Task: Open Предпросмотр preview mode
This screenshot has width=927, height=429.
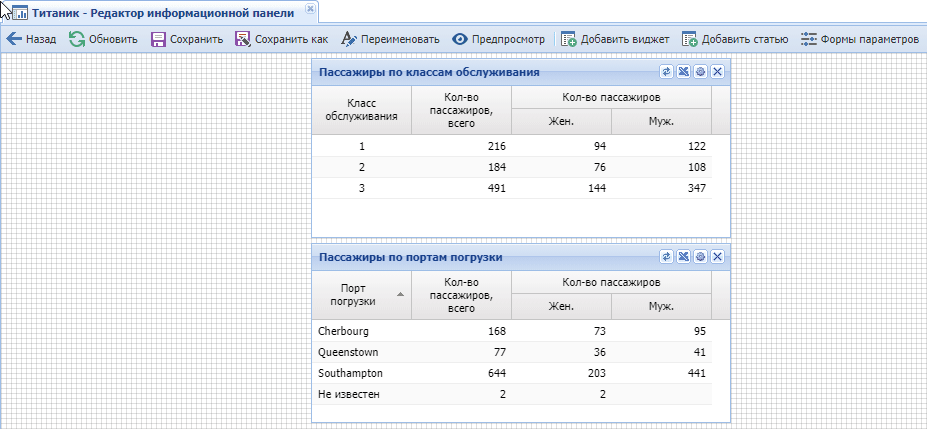Action: coord(498,40)
